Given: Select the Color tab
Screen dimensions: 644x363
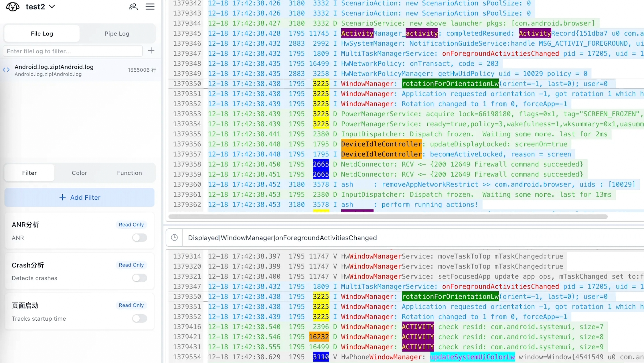Looking at the screenshot, I should click(x=79, y=173).
